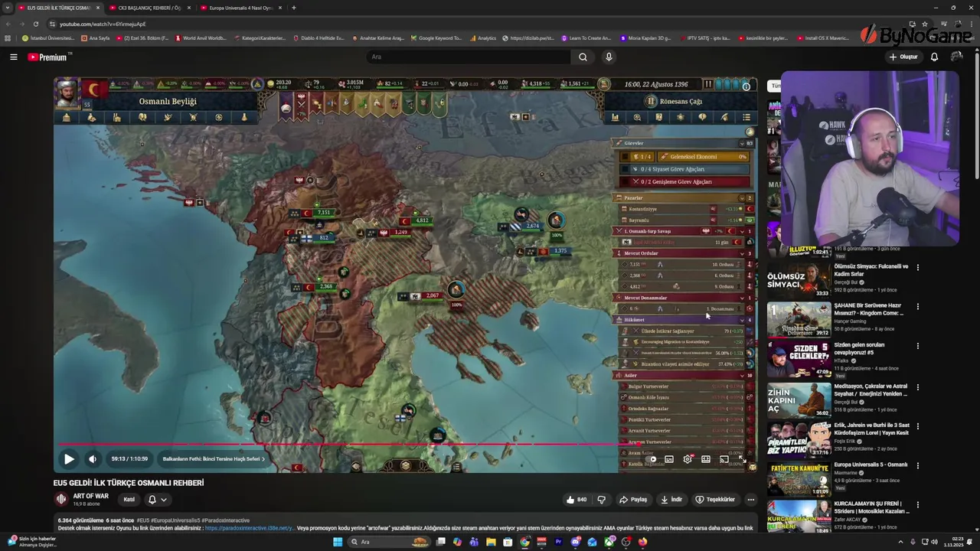Go to YouTube Premium home logo
The height and width of the screenshot is (551, 980).
48,57
